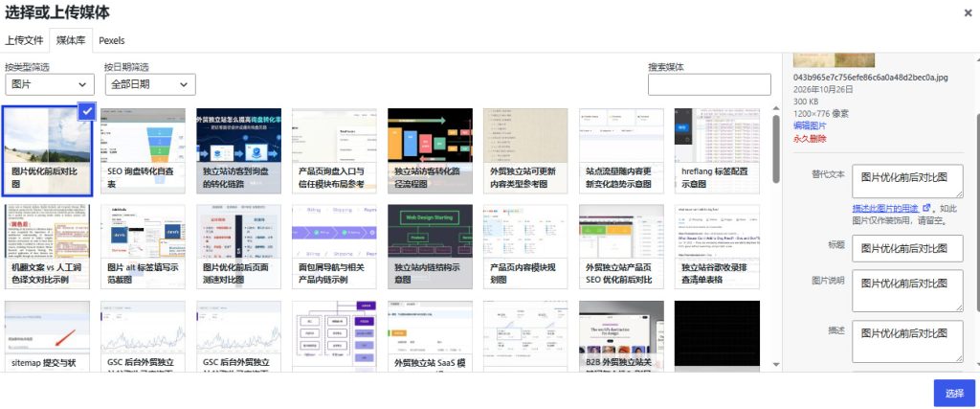Switch to the 上传文件 tab
This screenshot has height=409, width=980.
click(24, 40)
